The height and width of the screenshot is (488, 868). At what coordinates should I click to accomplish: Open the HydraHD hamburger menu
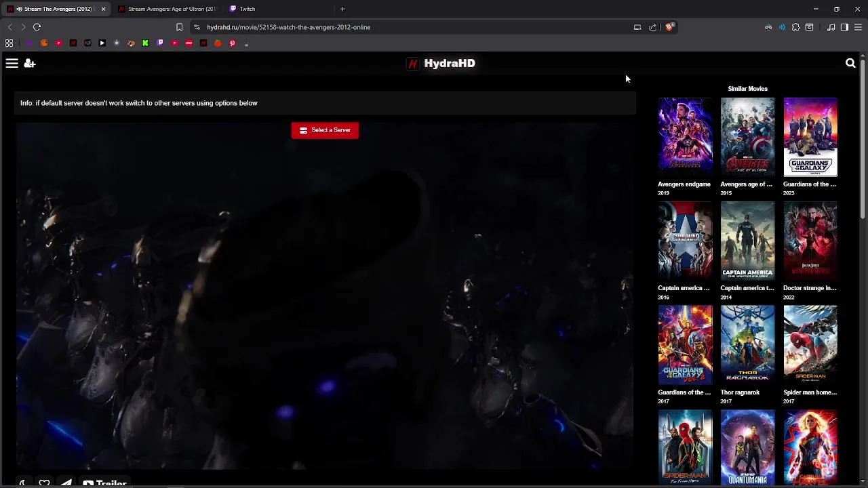[x=12, y=63]
